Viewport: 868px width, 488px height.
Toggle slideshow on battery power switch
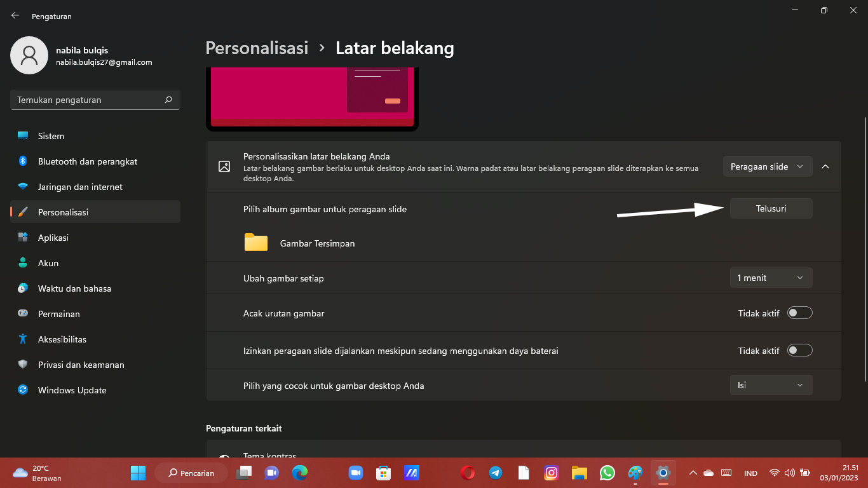(x=800, y=350)
